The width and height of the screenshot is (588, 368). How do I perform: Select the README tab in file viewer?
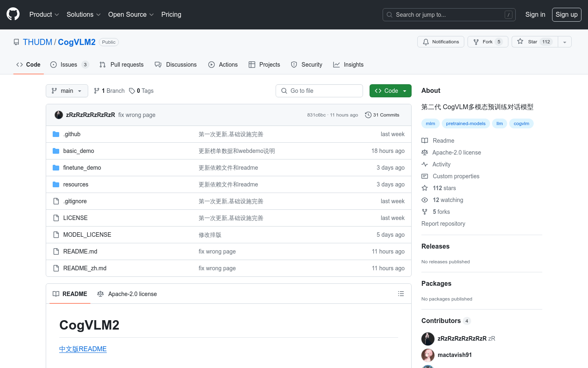click(70, 294)
